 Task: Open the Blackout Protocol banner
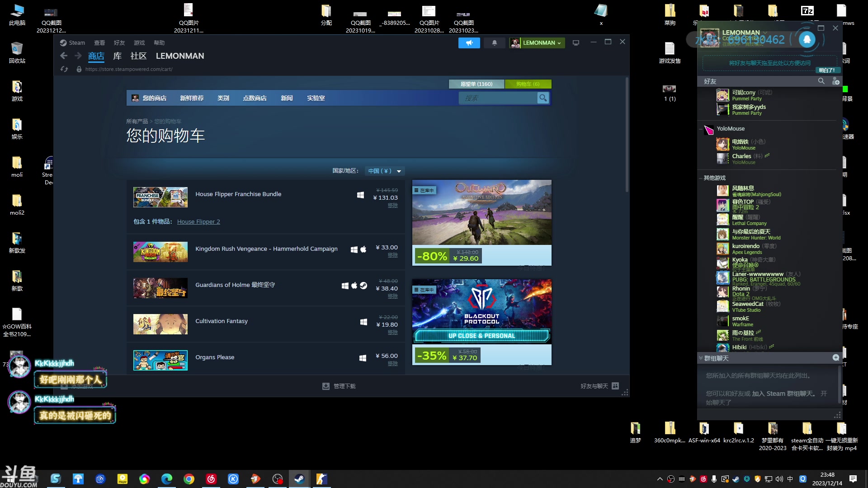tap(481, 311)
